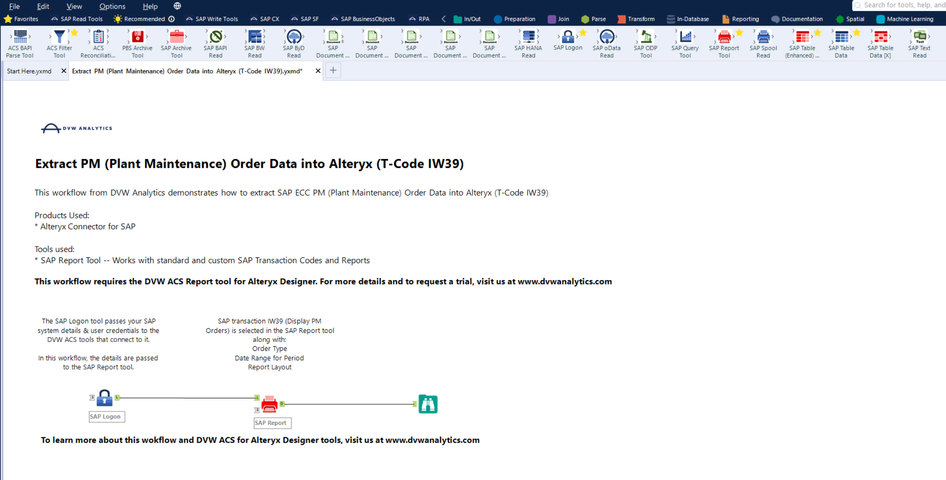Viewport: 946px width, 480px height.
Task: Choose the SAP oData Read tool
Action: click(x=607, y=36)
